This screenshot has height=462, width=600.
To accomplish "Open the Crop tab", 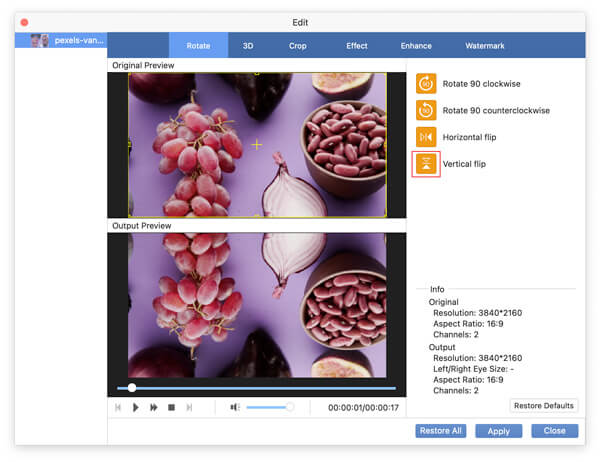I will point(298,46).
